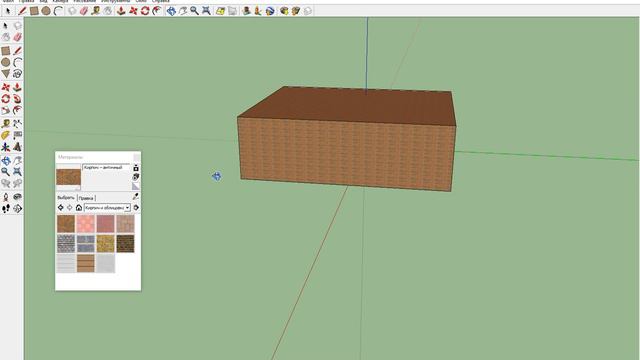Select the tan tile swatch
Image resolution: width=640 pixels, height=360 pixels.
coord(125,224)
